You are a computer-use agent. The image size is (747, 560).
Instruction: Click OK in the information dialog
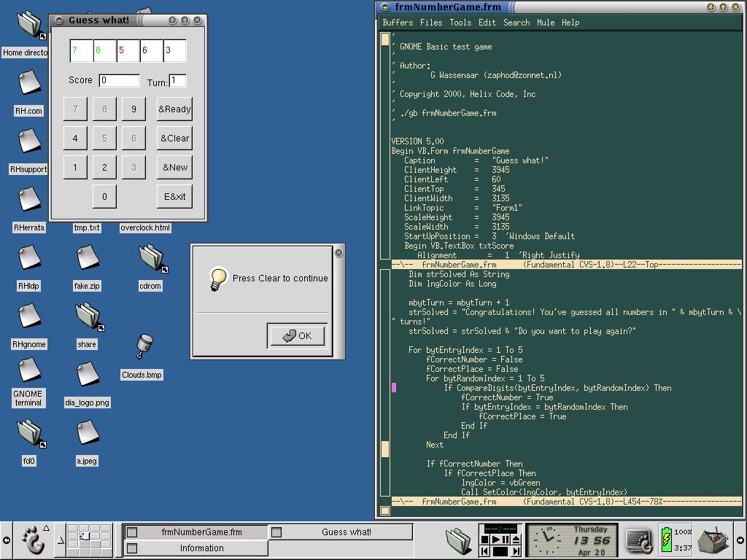click(298, 335)
